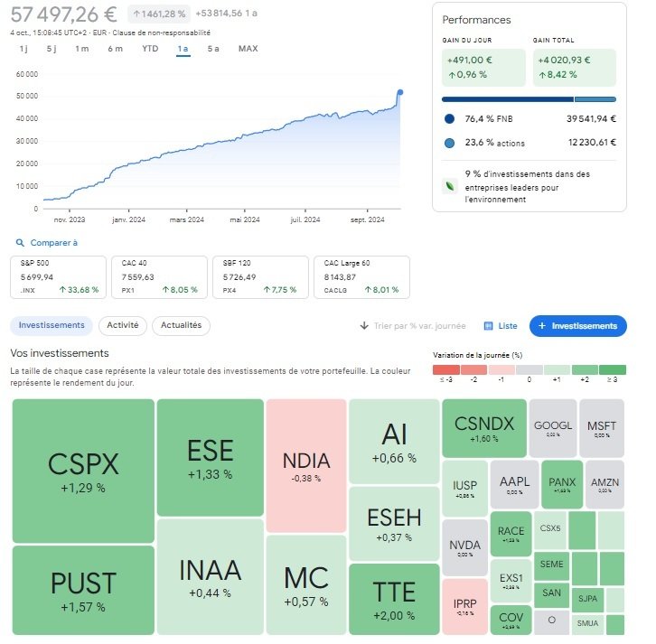Click the darkest green legend swatch
Viewport: 656px width, 644px height.
(613, 369)
